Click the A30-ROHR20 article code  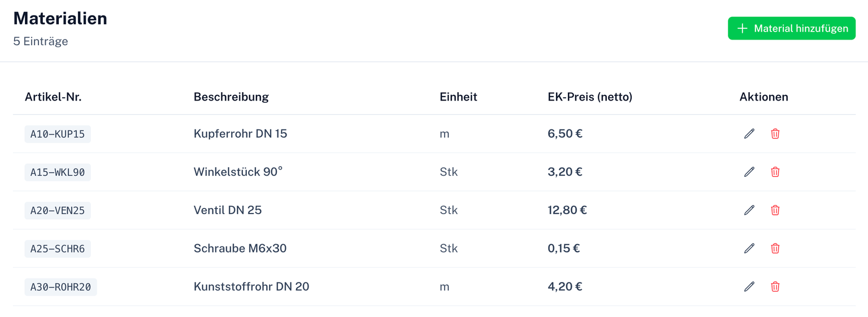point(60,286)
